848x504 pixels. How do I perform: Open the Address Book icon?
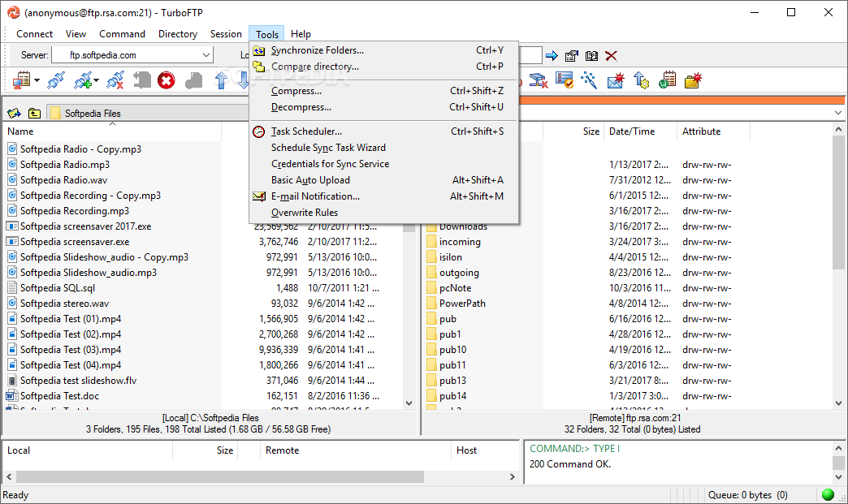point(591,56)
